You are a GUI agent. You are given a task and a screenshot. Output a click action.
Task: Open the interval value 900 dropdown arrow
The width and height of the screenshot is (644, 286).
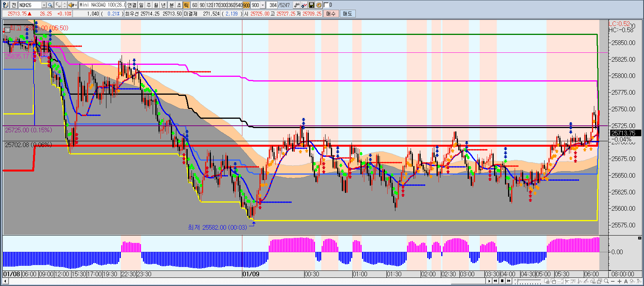[x=263, y=5]
